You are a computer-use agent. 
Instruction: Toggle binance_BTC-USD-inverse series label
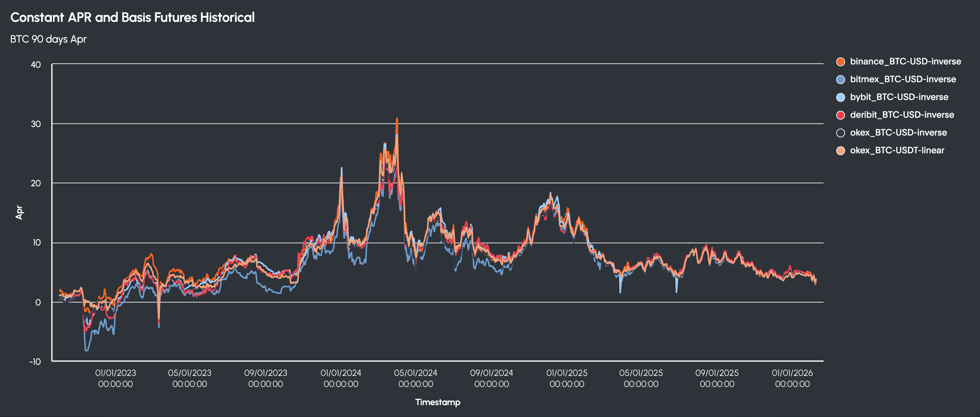click(x=905, y=61)
